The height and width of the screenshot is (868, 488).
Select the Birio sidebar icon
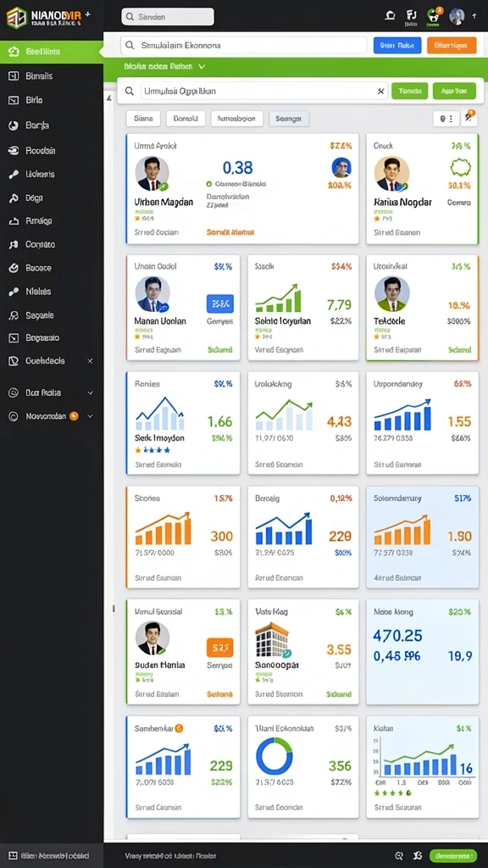coord(14,101)
